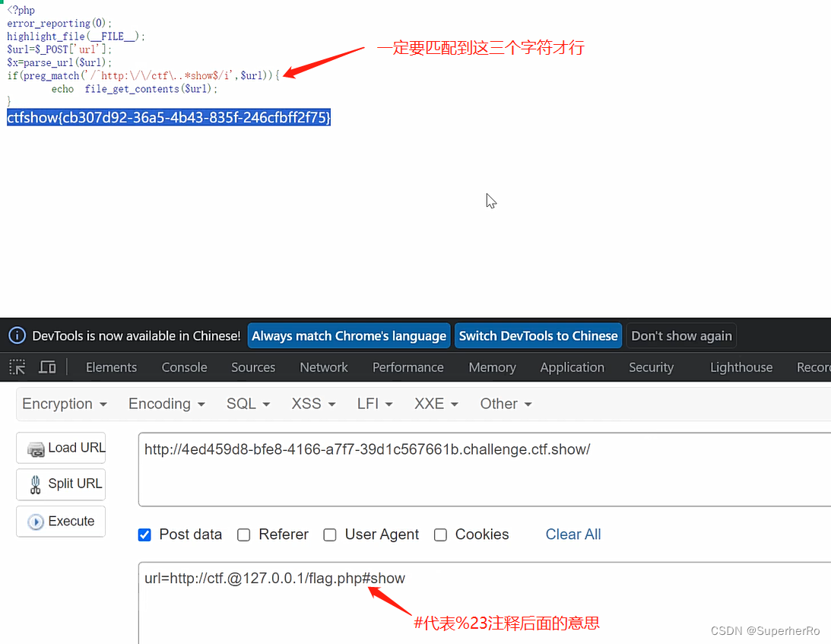Viewport: 831px width, 644px height.
Task: Switch to the Memory tab
Action: 493,367
